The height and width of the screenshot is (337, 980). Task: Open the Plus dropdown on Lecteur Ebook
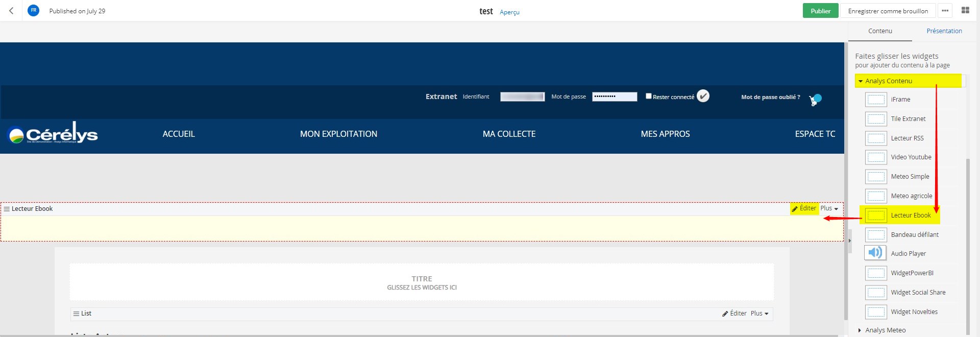(x=829, y=208)
